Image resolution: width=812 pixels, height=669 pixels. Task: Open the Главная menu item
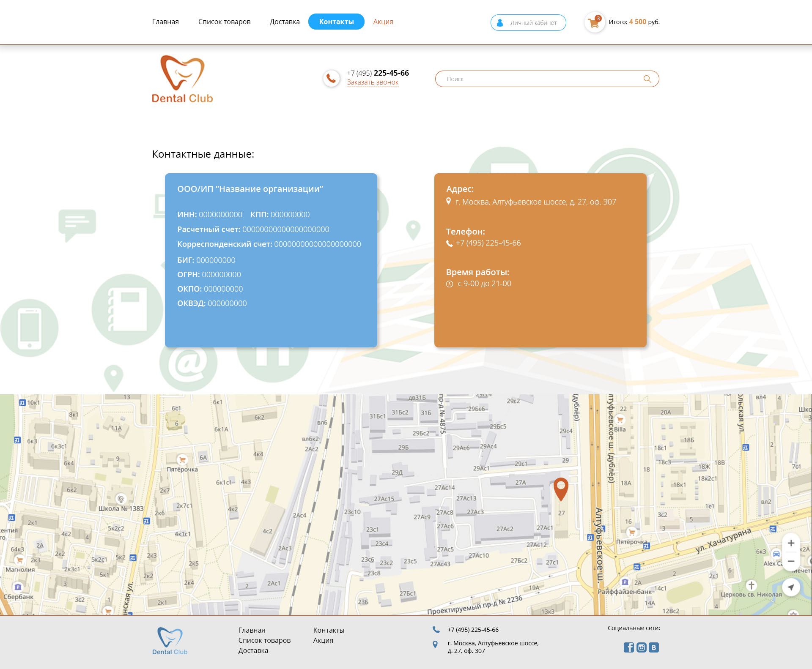165,22
